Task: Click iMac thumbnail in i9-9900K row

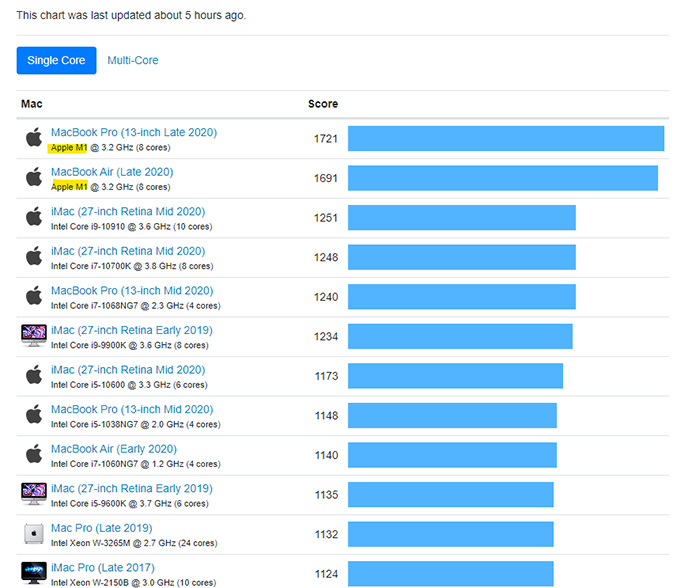Action: pyautogui.click(x=34, y=335)
